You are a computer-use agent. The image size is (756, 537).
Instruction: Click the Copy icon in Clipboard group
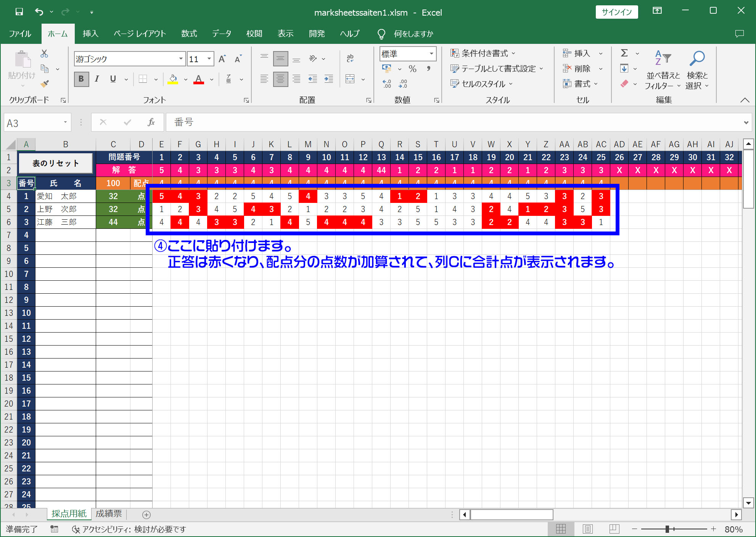click(45, 69)
